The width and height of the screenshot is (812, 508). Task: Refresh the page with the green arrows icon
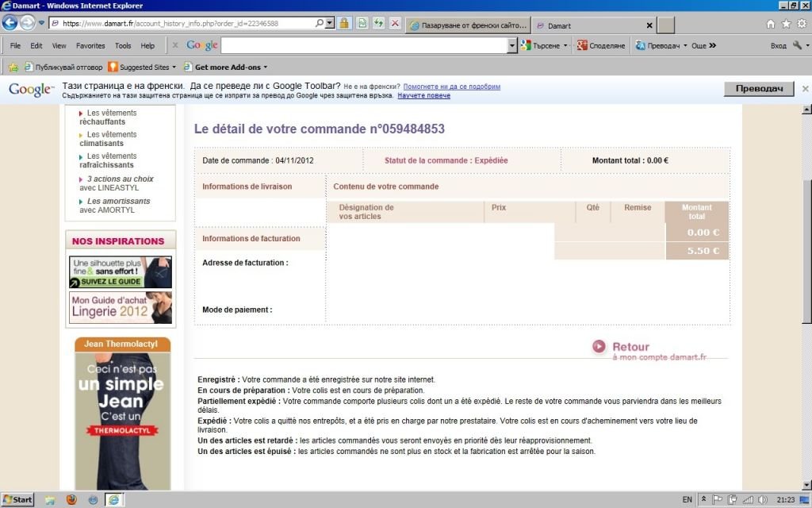[378, 23]
